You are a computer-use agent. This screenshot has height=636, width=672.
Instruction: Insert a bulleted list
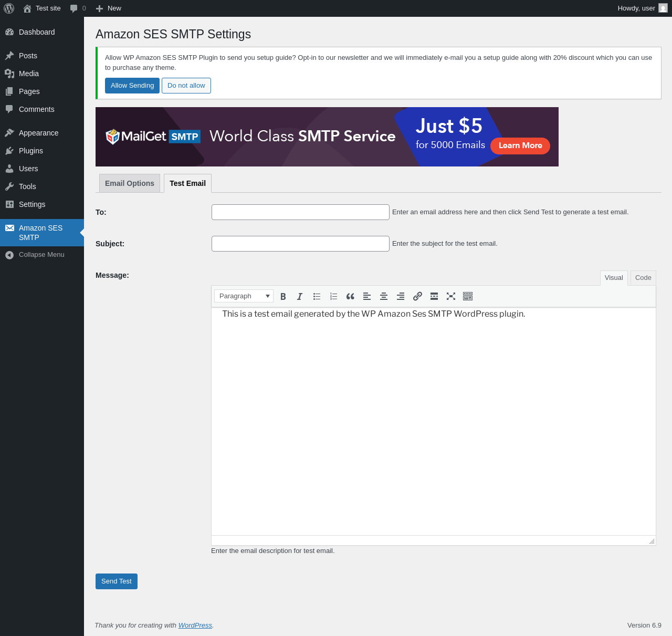point(317,296)
